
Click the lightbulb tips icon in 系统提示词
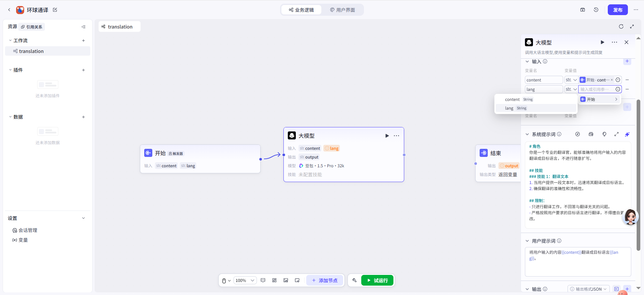click(x=604, y=134)
